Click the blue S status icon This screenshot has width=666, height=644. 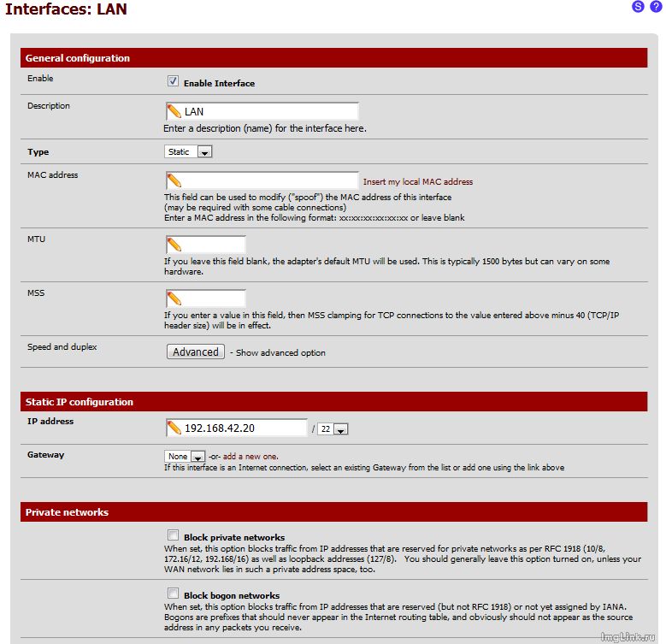tap(638, 6)
